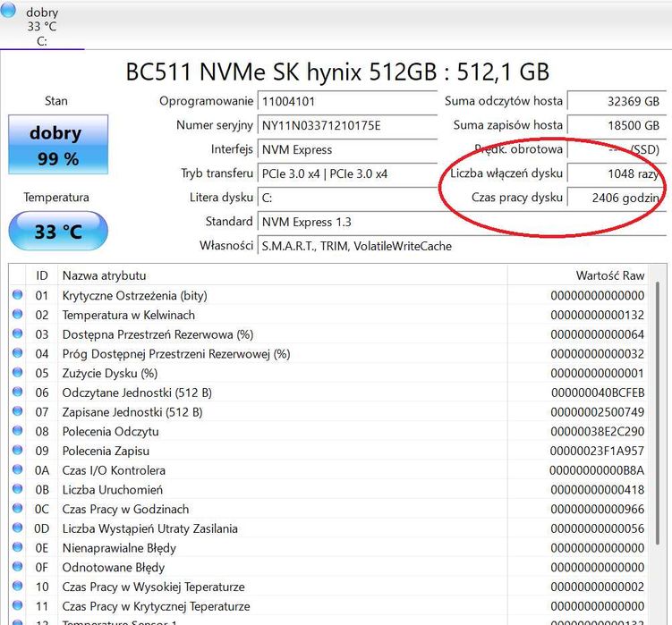Viewport: 672px width, 625px height.
Task: Click status dot for Liczba Wystąpień Utraty Zasilania
Action: tap(18, 528)
